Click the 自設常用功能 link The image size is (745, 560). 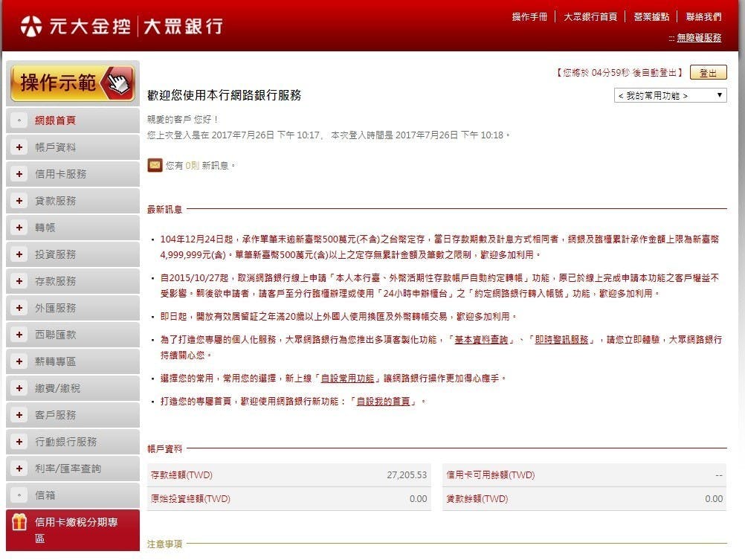point(347,378)
